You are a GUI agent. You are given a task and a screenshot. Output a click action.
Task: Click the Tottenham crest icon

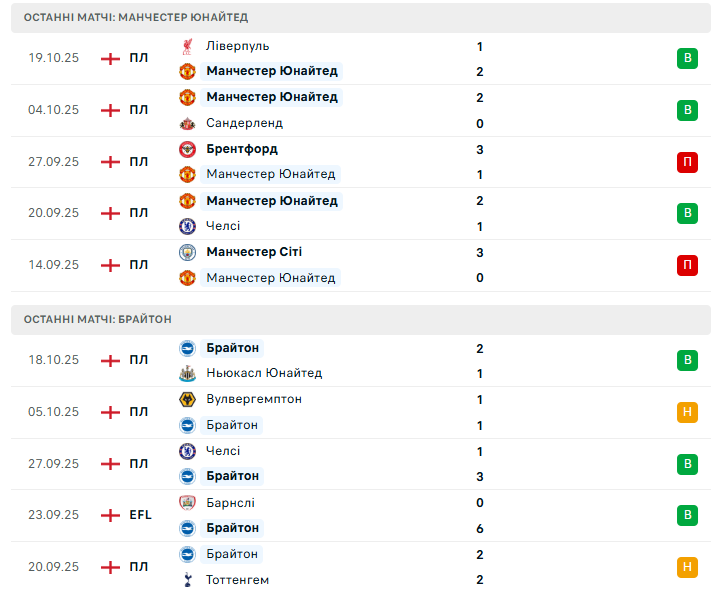tap(187, 580)
